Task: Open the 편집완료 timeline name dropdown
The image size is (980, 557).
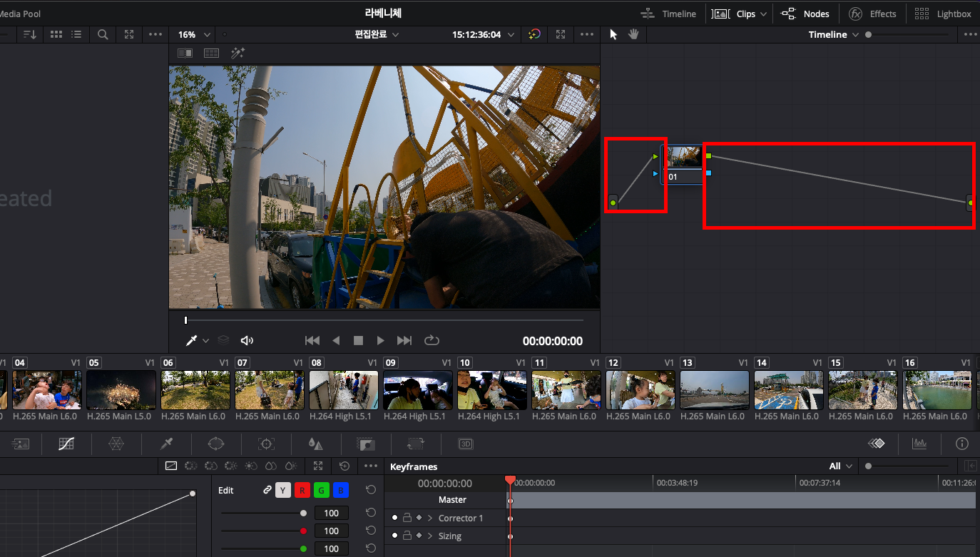Action: coord(377,34)
